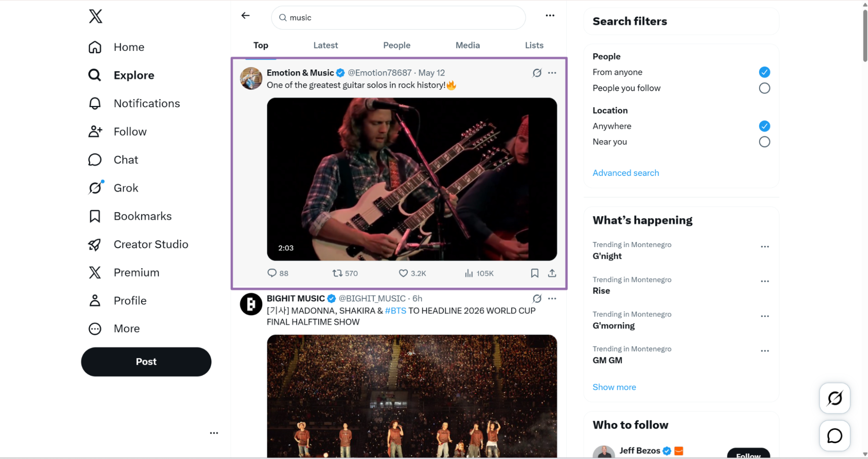The width and height of the screenshot is (868, 459).
Task: Open floating Grok button at bottom right
Action: tap(834, 398)
